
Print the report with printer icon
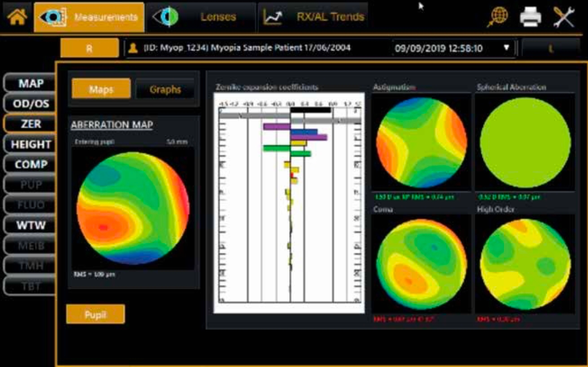click(x=530, y=17)
